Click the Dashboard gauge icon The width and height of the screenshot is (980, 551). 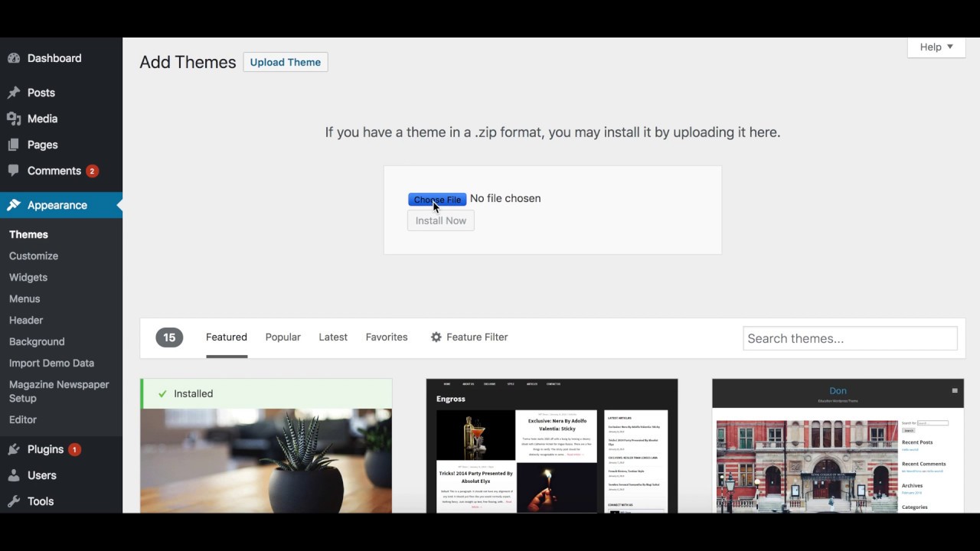[14, 58]
